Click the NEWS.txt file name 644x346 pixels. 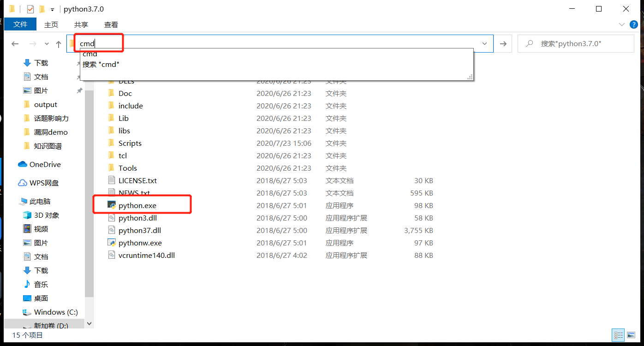pyautogui.click(x=134, y=193)
